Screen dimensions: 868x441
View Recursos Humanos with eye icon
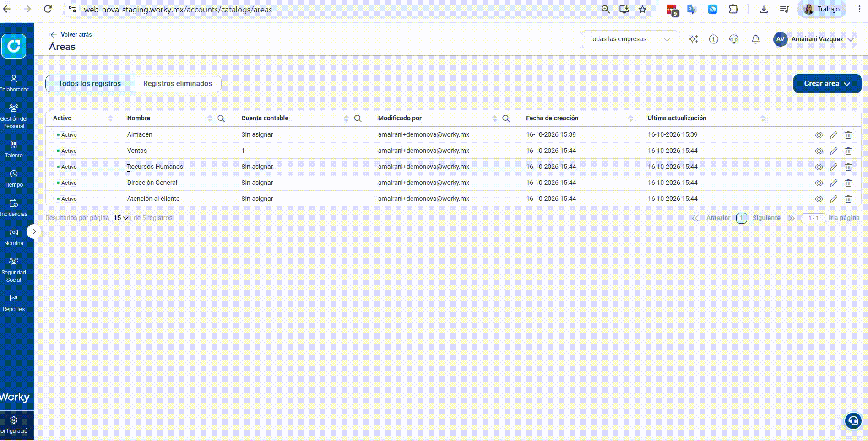pos(819,167)
